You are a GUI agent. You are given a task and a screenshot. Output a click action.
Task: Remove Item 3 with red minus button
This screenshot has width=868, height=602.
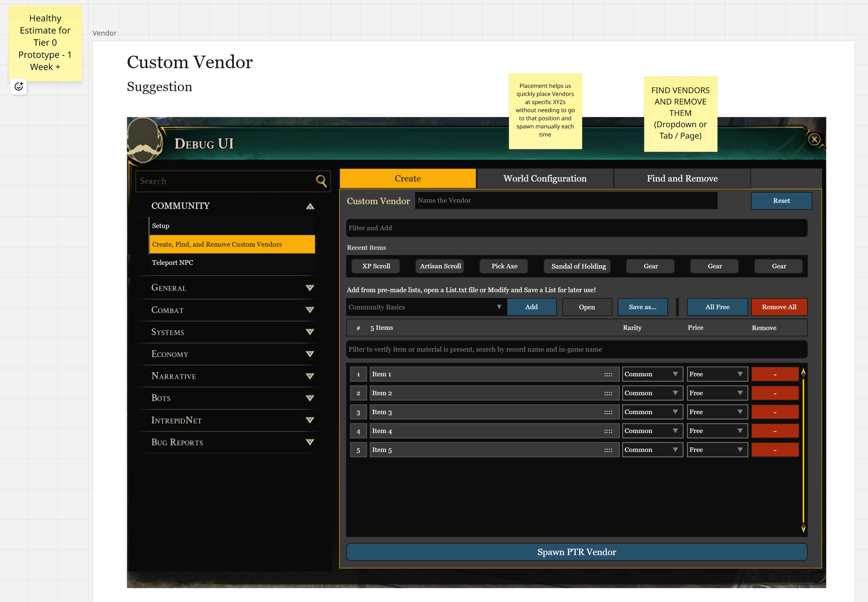775,412
